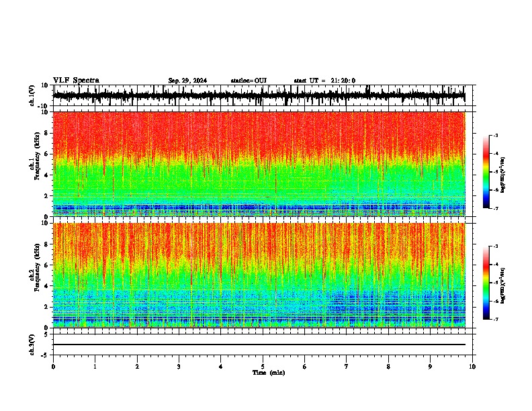The width and height of the screenshot is (532, 411).
Task: Click the flat ch.3 voltage trace line
Action: coord(259,345)
